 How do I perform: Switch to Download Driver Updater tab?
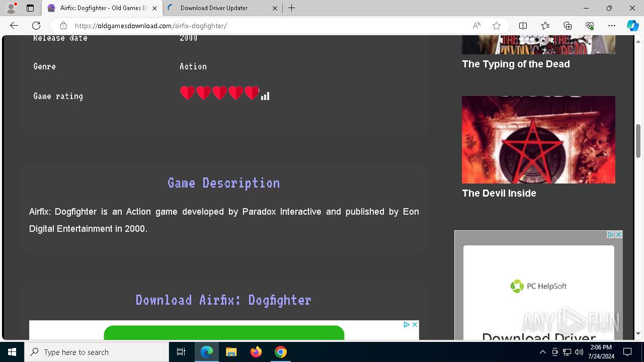222,8
